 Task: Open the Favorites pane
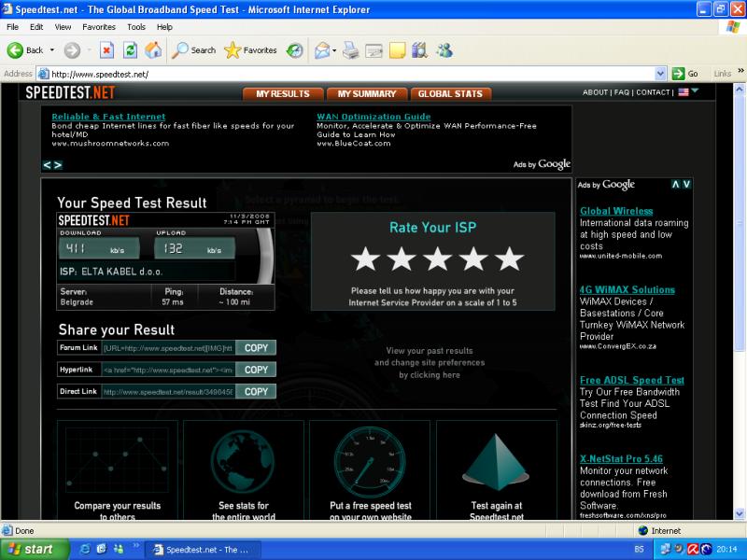click(250, 50)
